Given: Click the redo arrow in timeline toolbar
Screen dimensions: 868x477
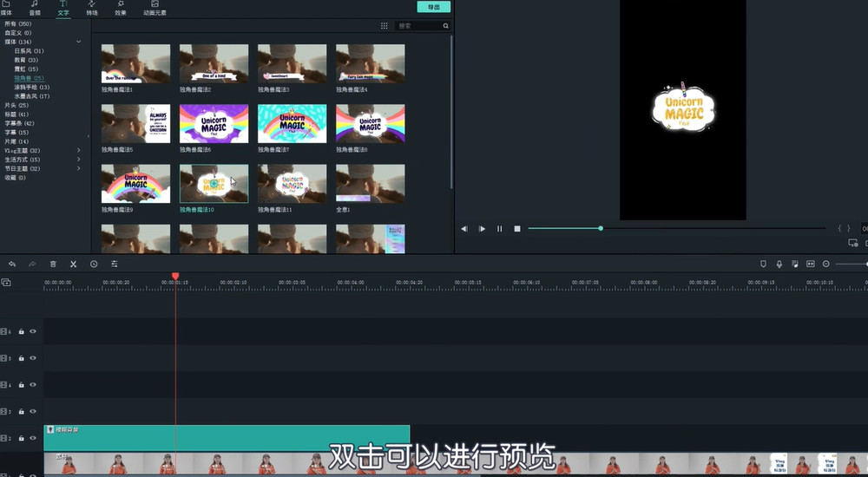Looking at the screenshot, I should pyautogui.click(x=32, y=265).
